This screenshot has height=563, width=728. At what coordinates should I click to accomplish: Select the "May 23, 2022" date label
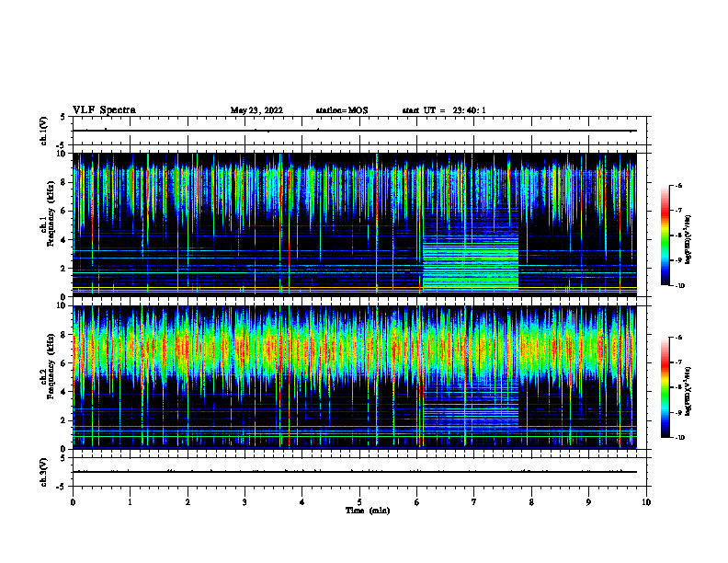[256, 110]
